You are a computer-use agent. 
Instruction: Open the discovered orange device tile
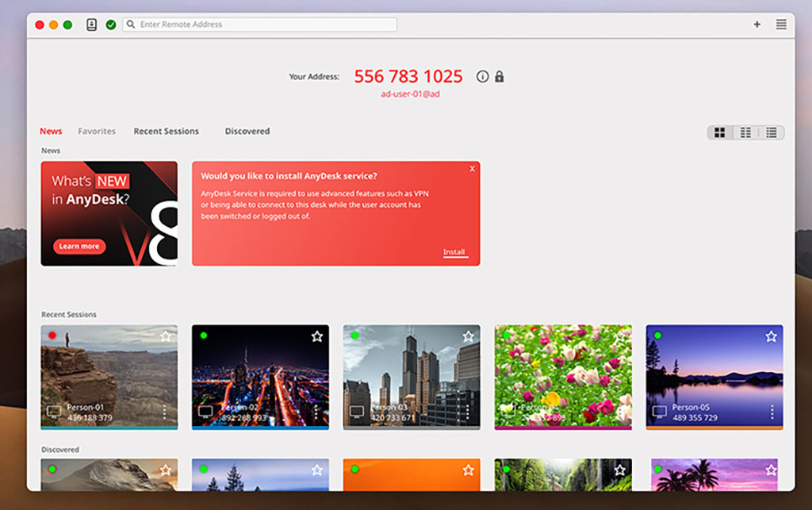point(412,475)
